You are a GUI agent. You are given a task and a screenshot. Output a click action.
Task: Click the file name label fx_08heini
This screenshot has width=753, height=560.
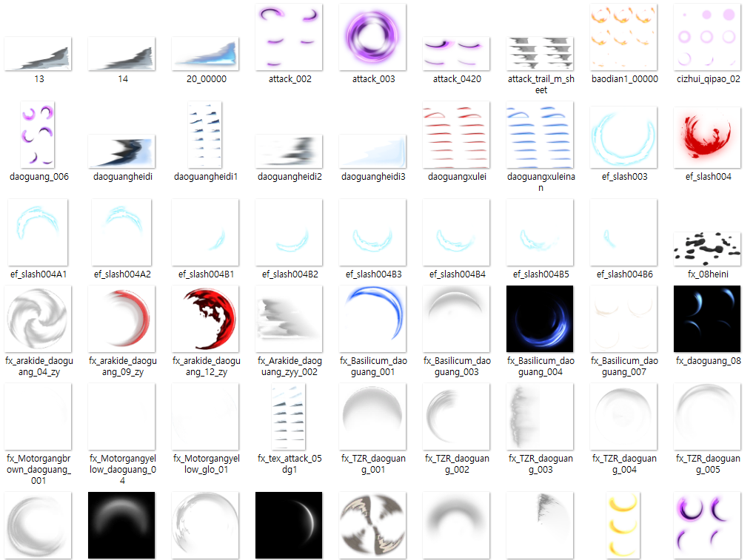[x=708, y=274]
